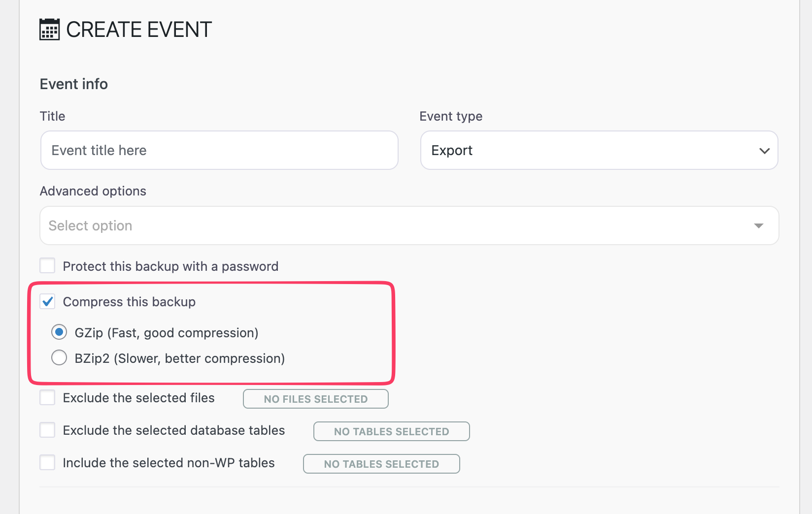Click the calendar icon beside Create Event
812x514 pixels.
49,30
